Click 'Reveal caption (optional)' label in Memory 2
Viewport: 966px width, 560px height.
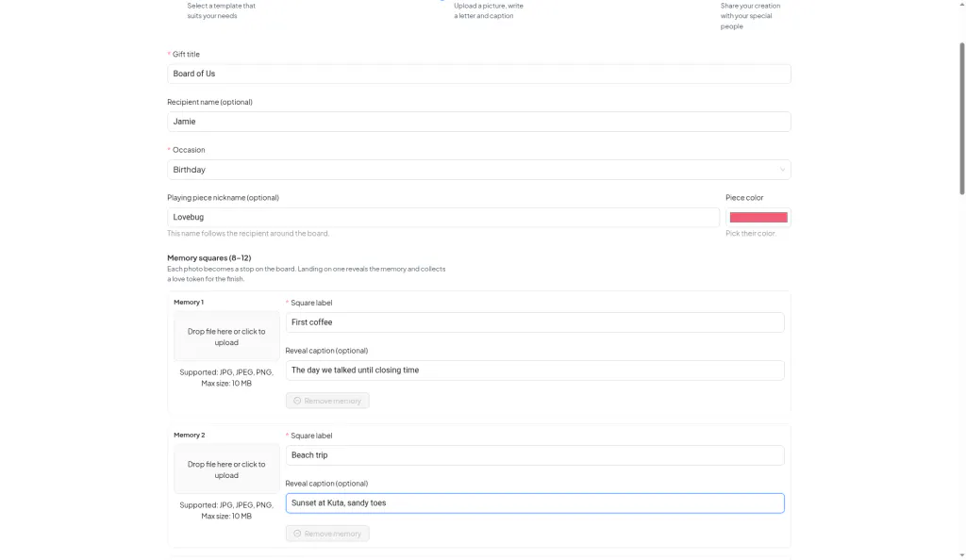[326, 484]
